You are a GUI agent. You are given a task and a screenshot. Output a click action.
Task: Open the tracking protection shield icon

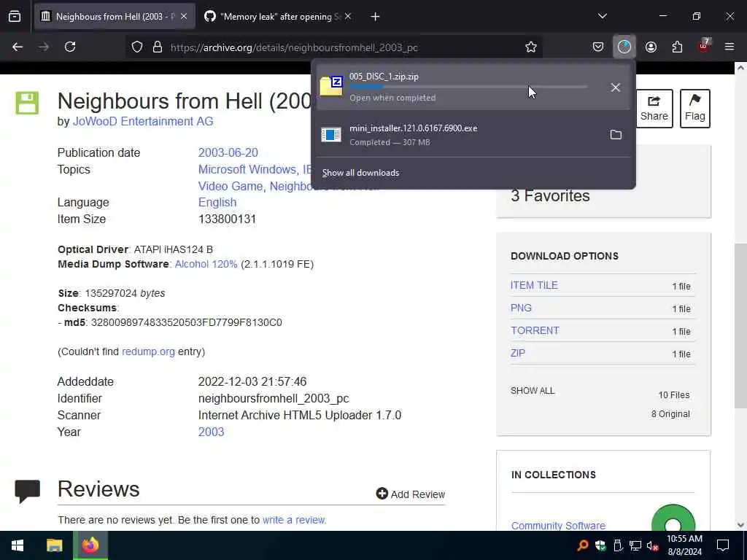click(137, 47)
